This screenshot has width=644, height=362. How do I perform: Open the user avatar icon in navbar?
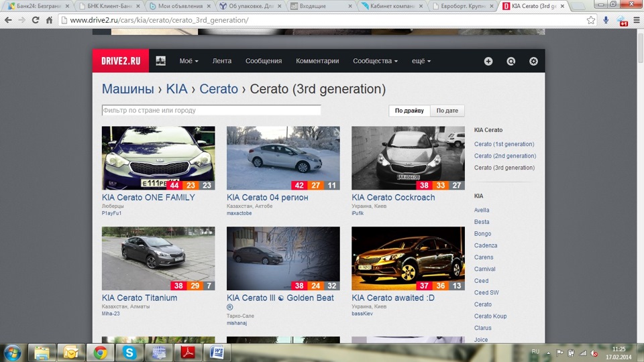[x=160, y=61]
